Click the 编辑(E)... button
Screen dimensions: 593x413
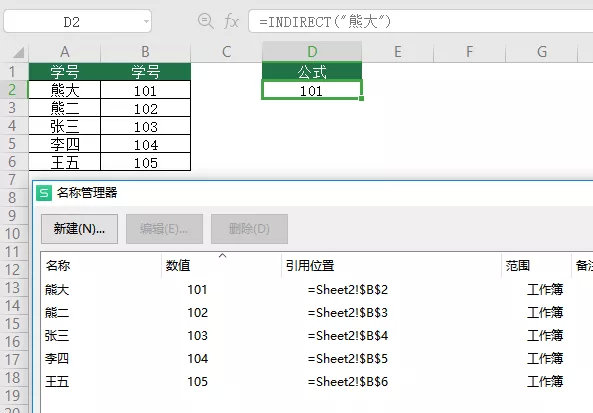[x=164, y=229]
